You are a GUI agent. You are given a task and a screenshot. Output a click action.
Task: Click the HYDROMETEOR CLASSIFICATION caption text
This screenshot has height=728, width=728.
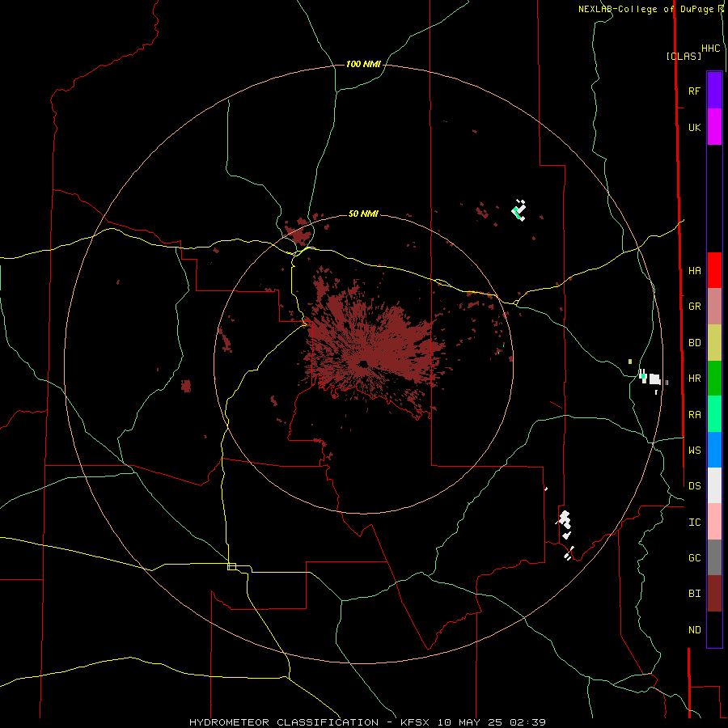(x=284, y=722)
